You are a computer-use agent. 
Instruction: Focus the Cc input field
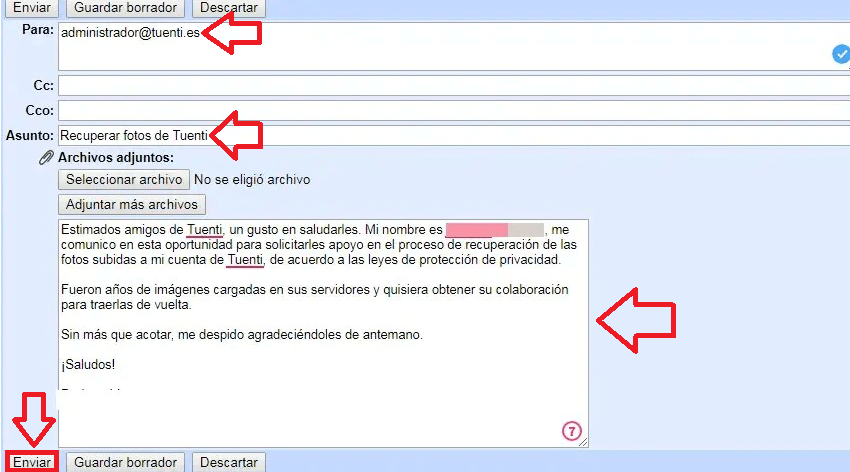point(454,86)
